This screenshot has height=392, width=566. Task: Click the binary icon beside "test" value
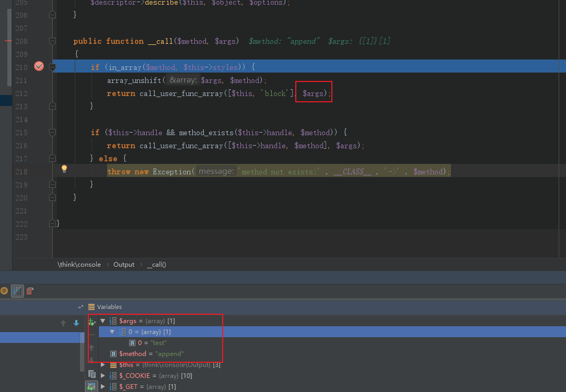tap(132, 343)
